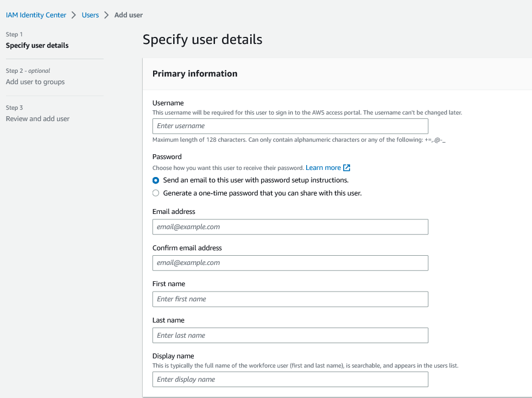
Task: Focus the Enter username field
Action: (x=290, y=126)
